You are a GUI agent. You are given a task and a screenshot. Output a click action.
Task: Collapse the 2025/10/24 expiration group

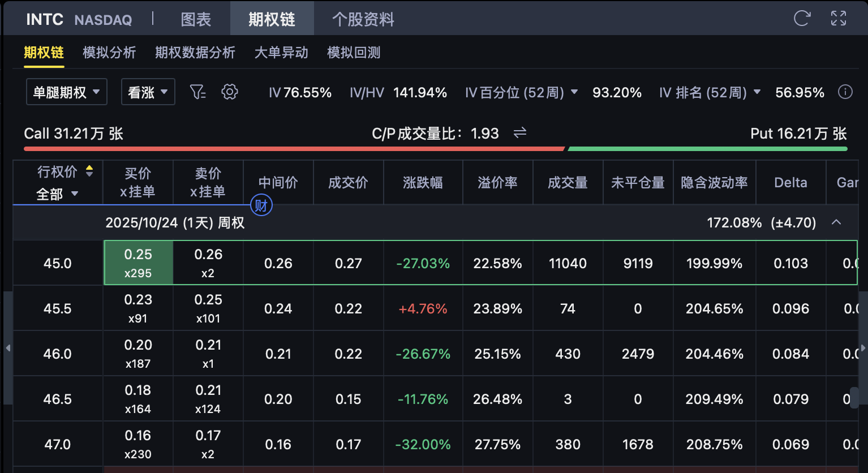point(836,222)
